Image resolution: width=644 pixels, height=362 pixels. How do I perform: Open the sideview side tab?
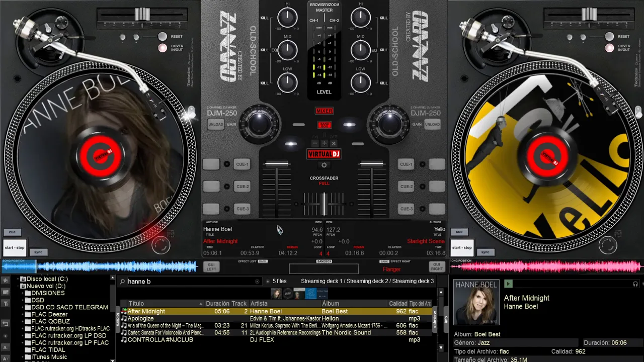435,319
